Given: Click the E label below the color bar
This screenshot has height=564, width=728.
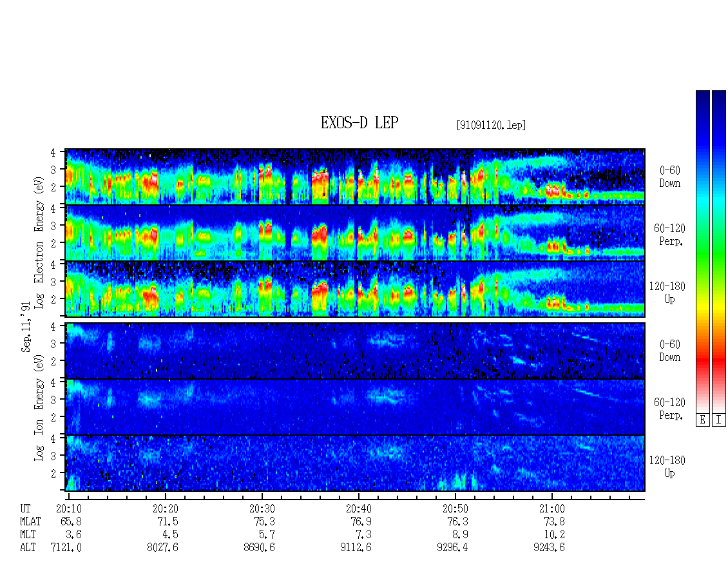Looking at the screenshot, I should 702,420.
